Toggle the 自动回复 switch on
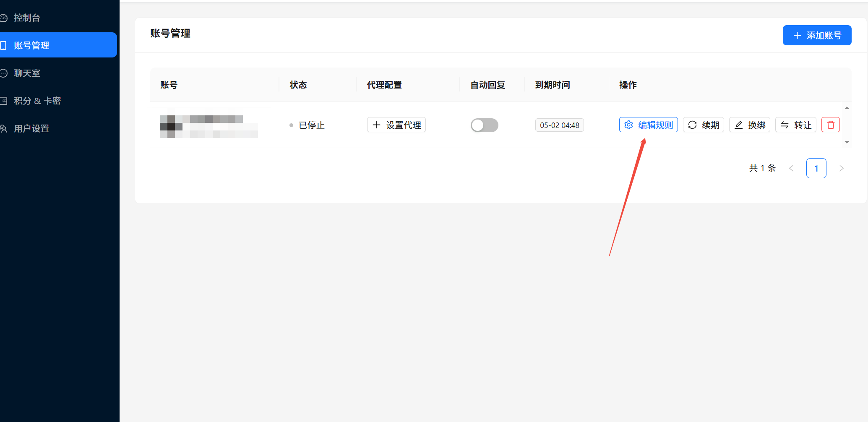Viewport: 868px width, 422px height. [484, 125]
